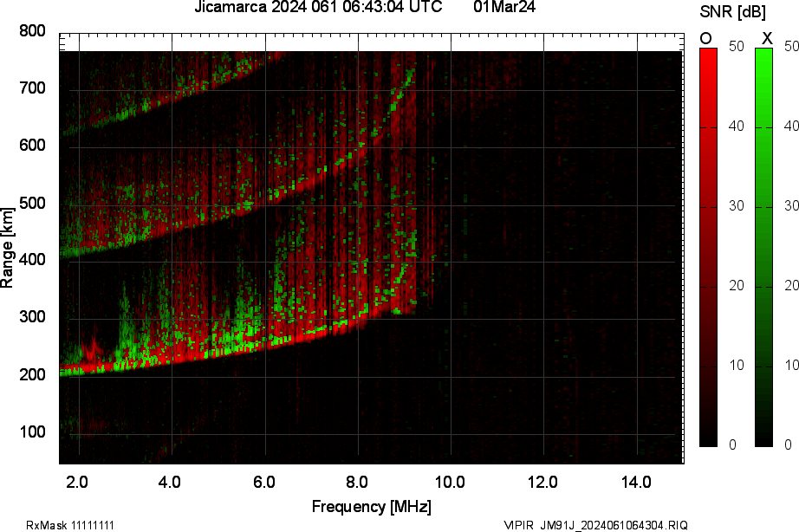Click the '14.0' frequency tick label
Image resolution: width=799 pixels, height=532 pixels.
point(636,482)
